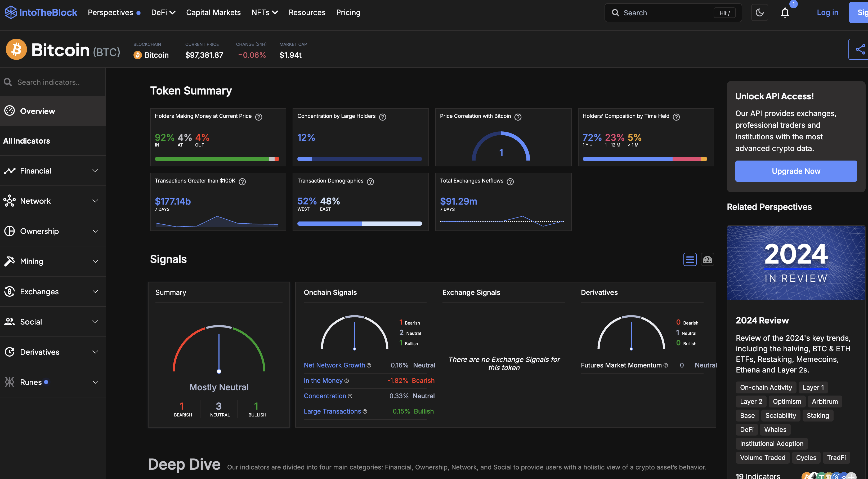
Task: Open the Large Transactions signal link
Action: pos(332,411)
